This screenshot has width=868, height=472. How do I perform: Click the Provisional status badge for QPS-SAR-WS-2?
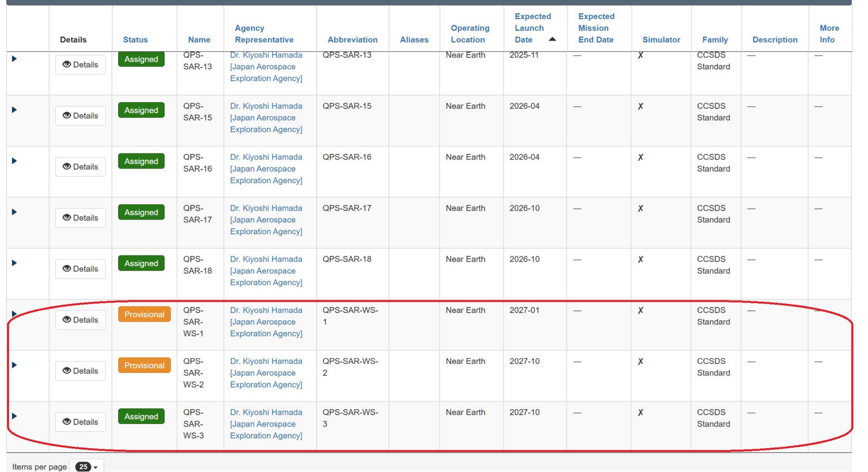point(144,365)
